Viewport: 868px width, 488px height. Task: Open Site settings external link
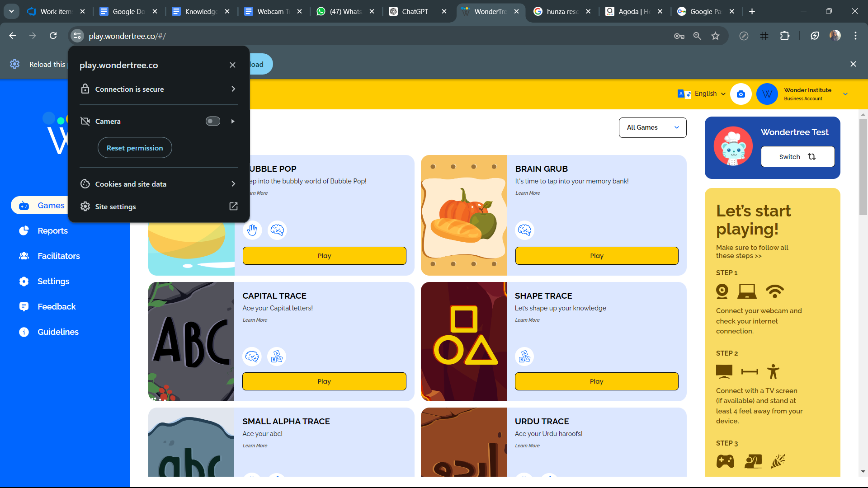(x=159, y=206)
